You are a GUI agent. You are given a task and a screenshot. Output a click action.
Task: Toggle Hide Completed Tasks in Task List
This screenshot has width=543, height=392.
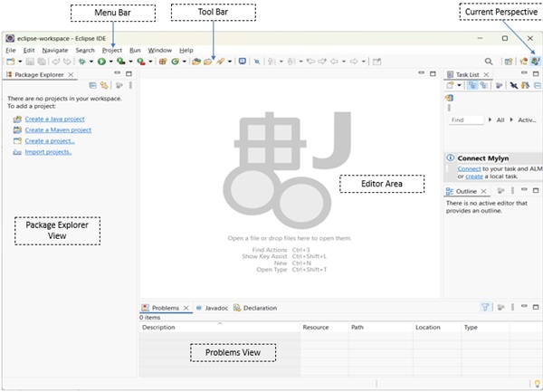coord(513,85)
